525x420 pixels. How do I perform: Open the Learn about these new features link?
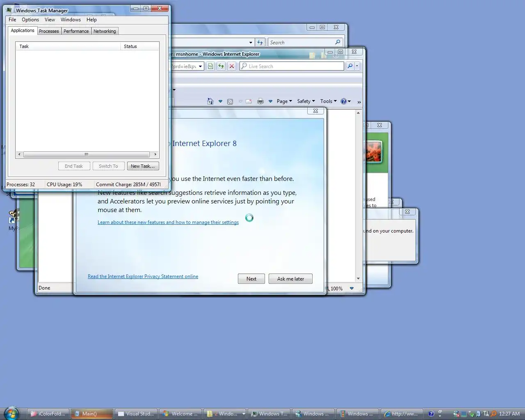(168, 222)
